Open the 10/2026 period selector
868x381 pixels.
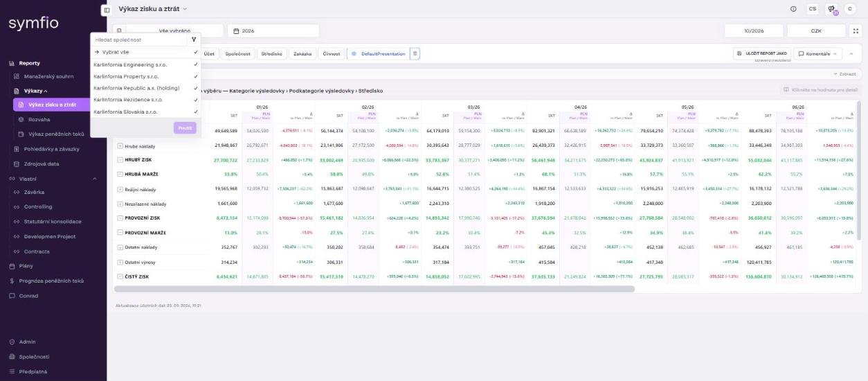pyautogui.click(x=754, y=31)
